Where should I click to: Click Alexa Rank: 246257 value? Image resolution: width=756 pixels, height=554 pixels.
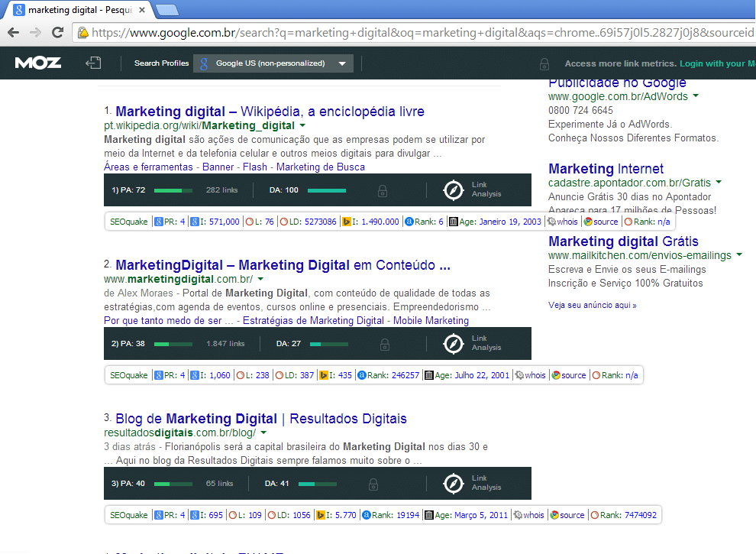(388, 375)
